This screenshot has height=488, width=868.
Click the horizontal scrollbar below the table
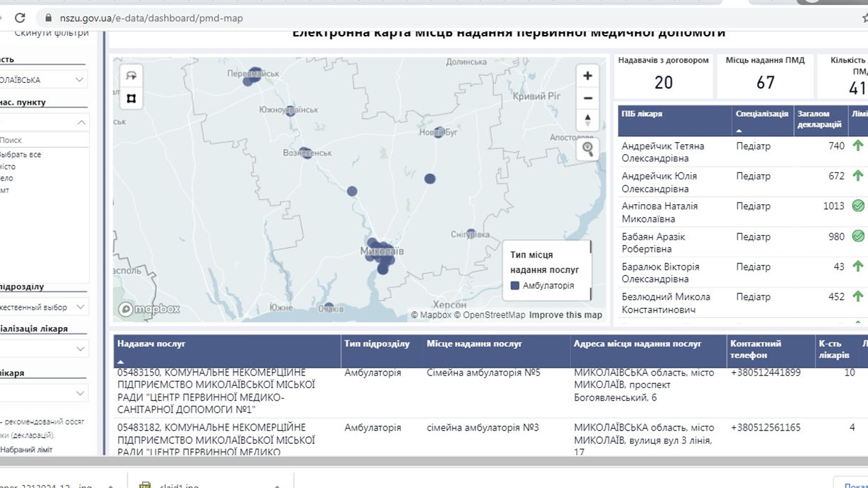(434, 461)
